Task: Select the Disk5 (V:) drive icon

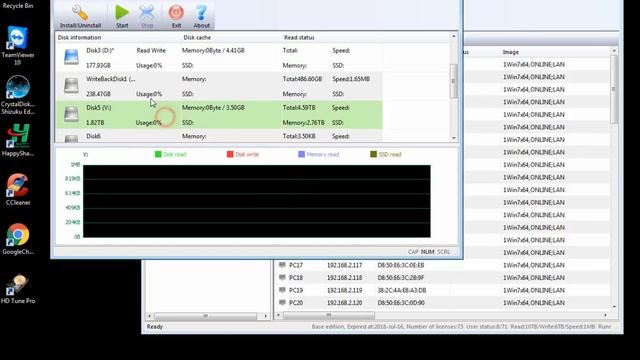Action: click(x=71, y=114)
